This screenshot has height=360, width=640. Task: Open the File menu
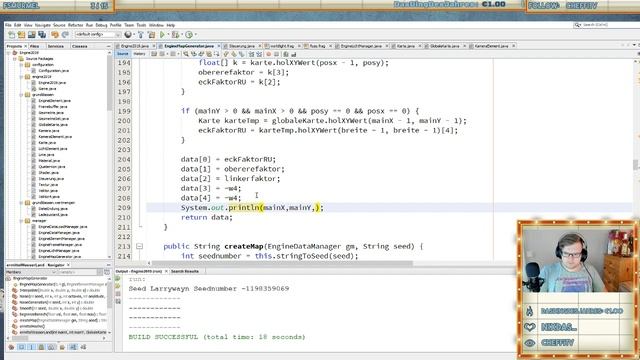pyautogui.click(x=8, y=25)
